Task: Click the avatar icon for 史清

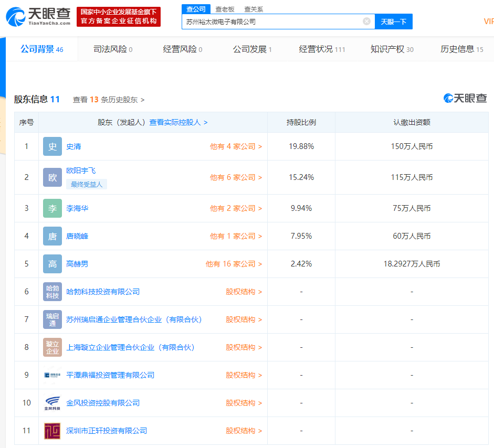Action: coord(52,146)
